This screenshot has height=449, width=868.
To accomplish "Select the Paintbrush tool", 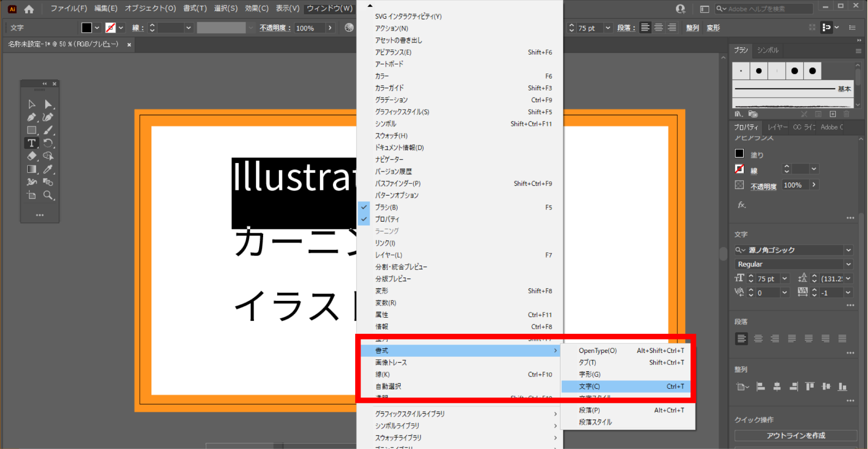I will [48, 130].
